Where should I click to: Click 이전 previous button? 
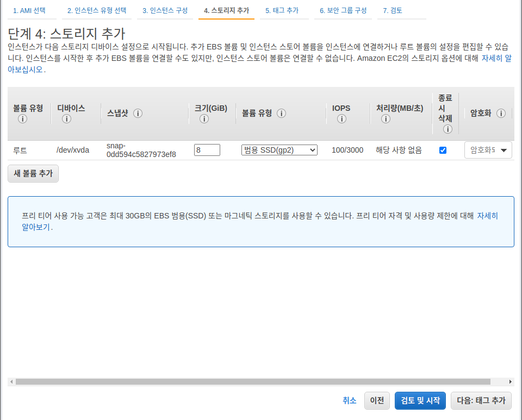click(377, 400)
